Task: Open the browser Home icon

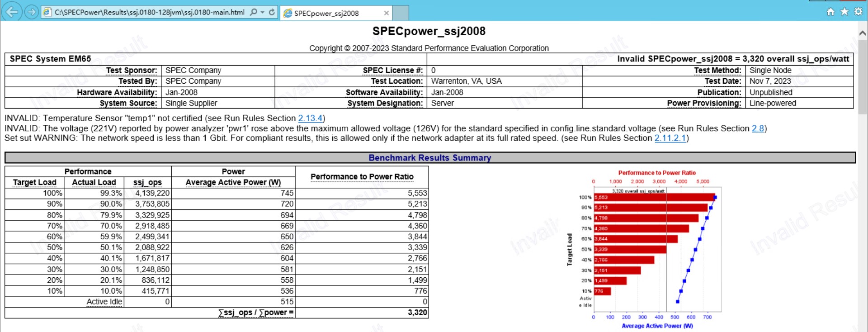Action: 830,12
